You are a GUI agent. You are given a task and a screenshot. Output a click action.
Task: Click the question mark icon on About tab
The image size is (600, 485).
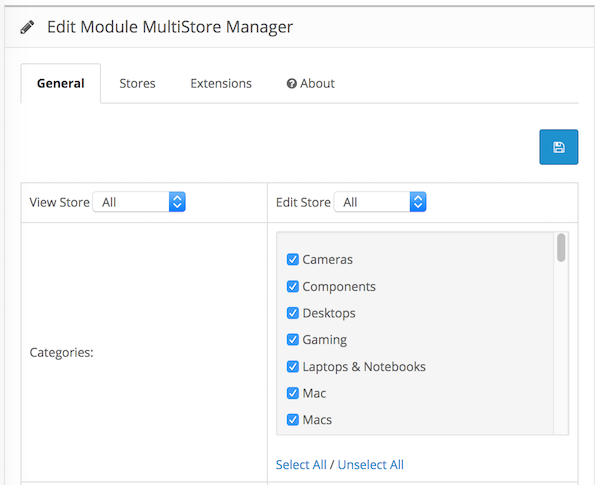(292, 83)
